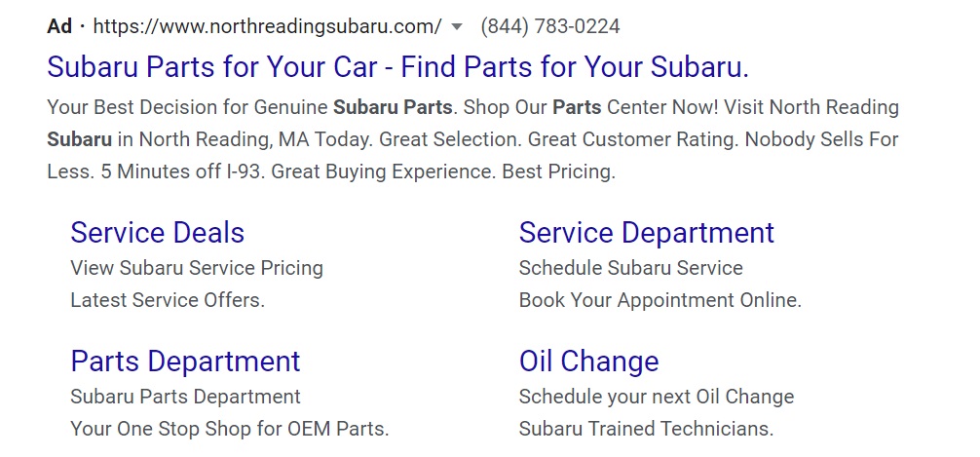Click the "Latest Service Offers." line
The image size is (980, 457).
pos(167,300)
